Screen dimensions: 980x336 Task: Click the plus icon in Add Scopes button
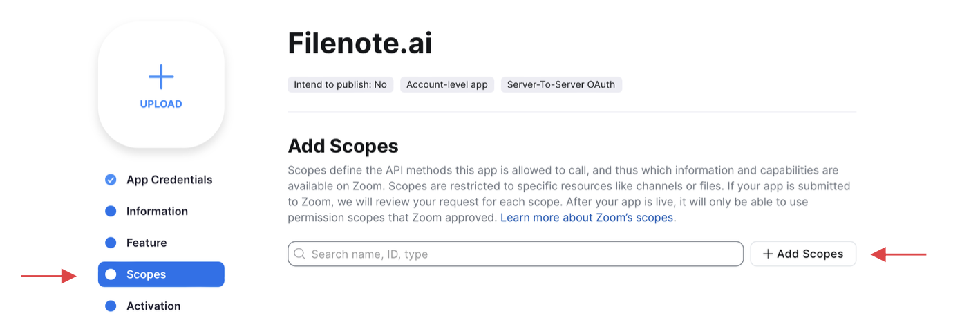(768, 254)
